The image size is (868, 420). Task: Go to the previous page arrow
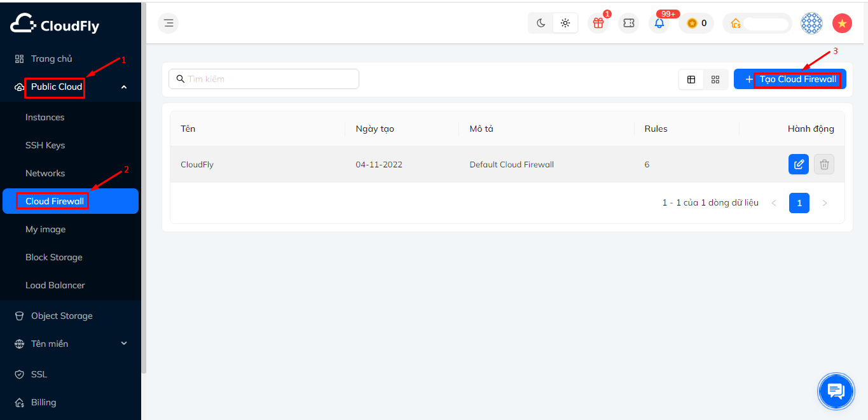click(x=774, y=203)
